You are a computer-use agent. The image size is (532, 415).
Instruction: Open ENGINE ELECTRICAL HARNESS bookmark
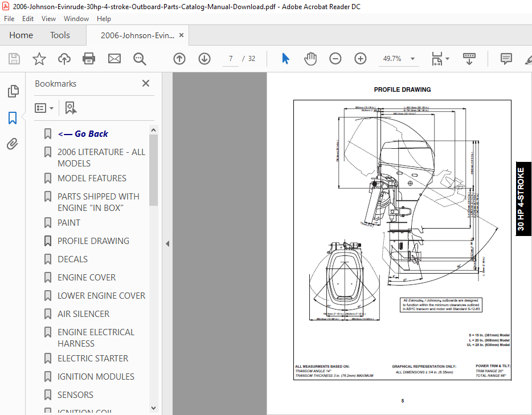96,338
